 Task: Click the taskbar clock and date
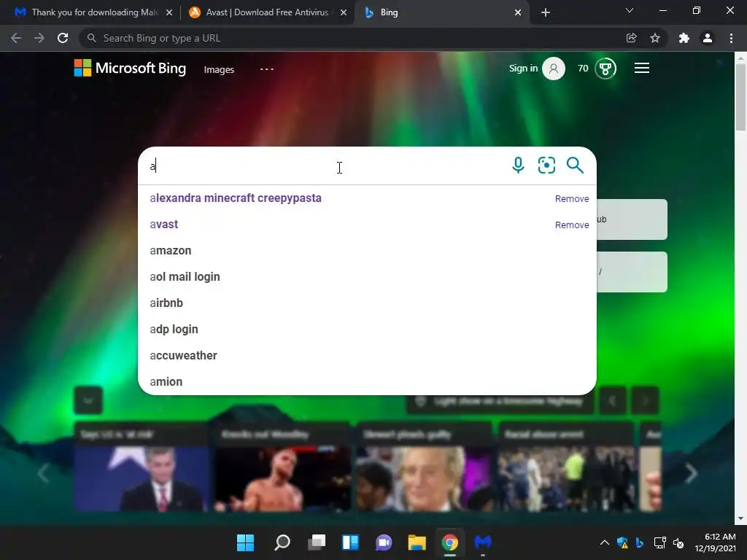pyautogui.click(x=715, y=542)
